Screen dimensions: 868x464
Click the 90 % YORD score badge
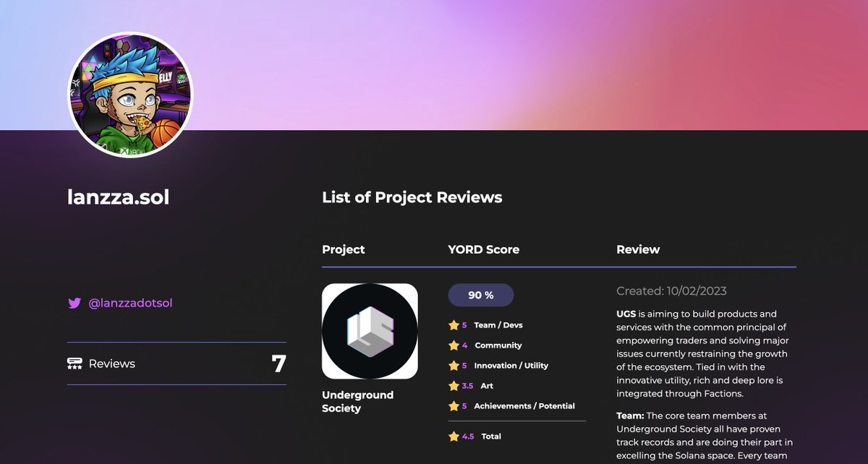[481, 295]
